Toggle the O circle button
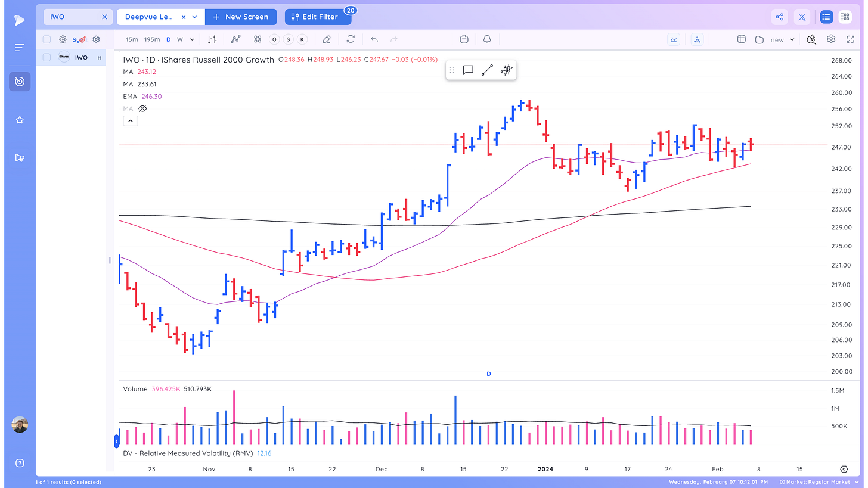Image resolution: width=868 pixels, height=488 pixels. click(274, 39)
